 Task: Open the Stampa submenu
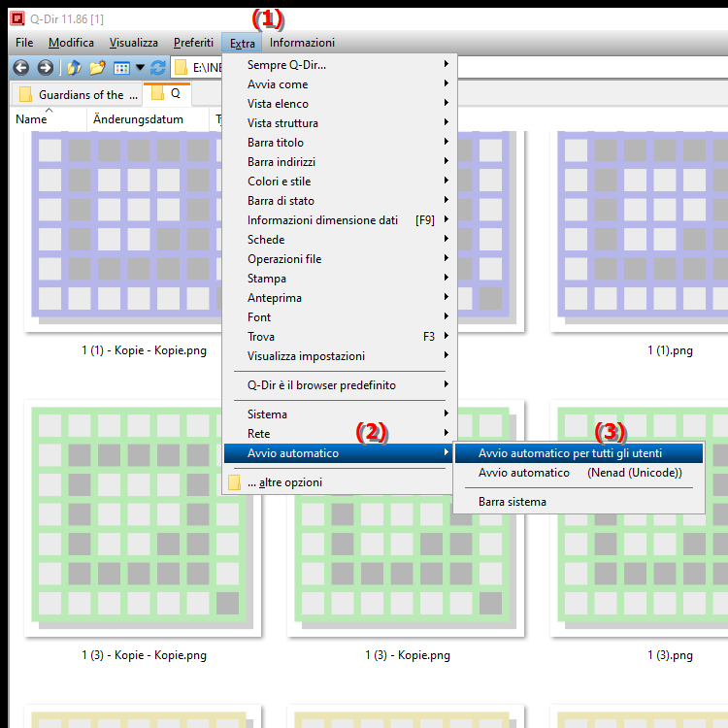[x=340, y=279]
